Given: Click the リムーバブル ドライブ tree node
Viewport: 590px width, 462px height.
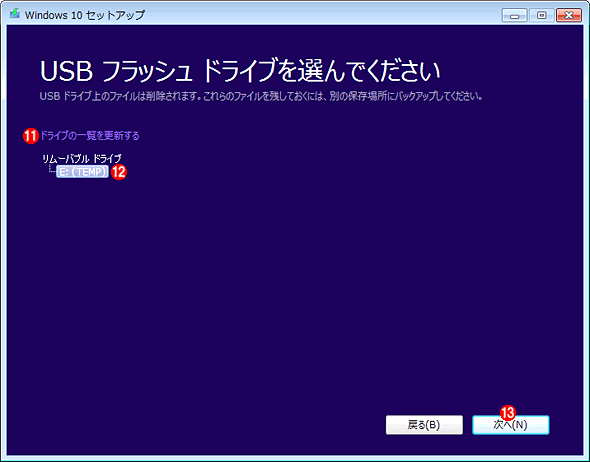Looking at the screenshot, I should 82,158.
